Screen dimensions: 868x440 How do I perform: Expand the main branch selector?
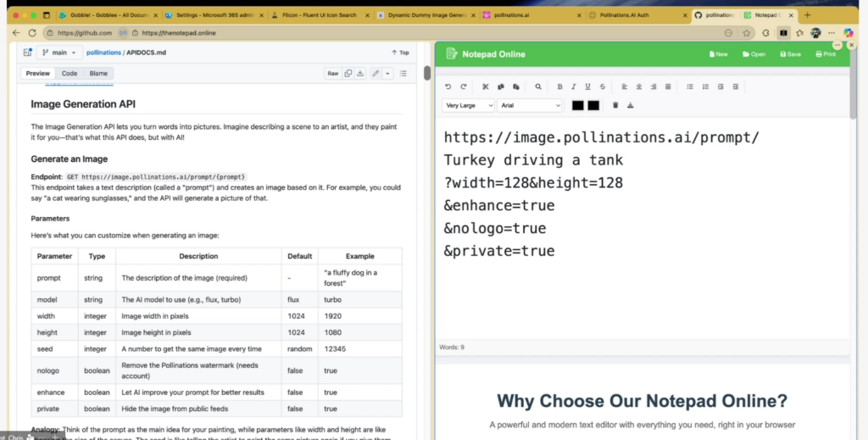click(58, 53)
